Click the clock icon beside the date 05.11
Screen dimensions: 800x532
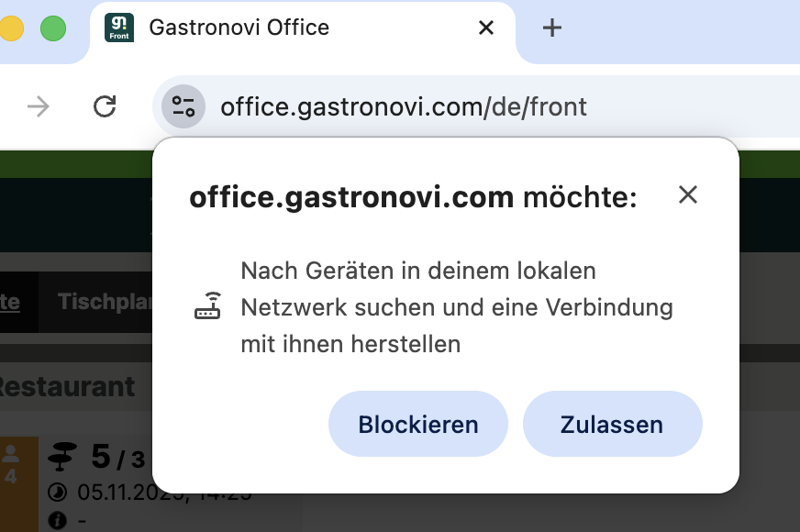tap(57, 493)
